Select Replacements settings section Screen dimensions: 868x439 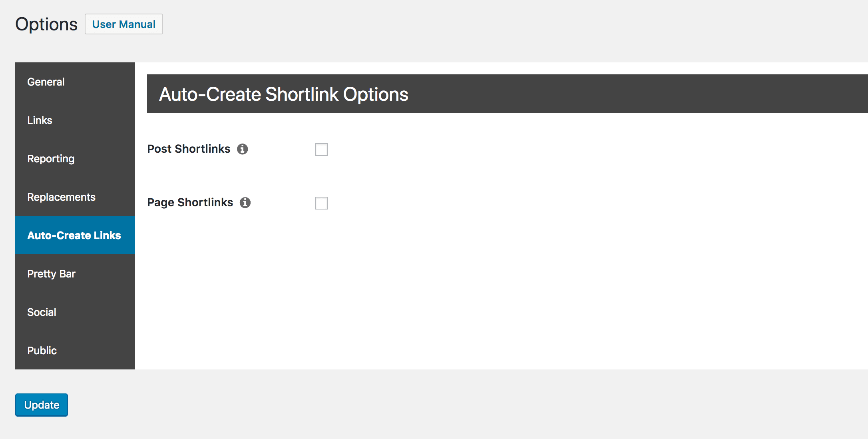(61, 197)
